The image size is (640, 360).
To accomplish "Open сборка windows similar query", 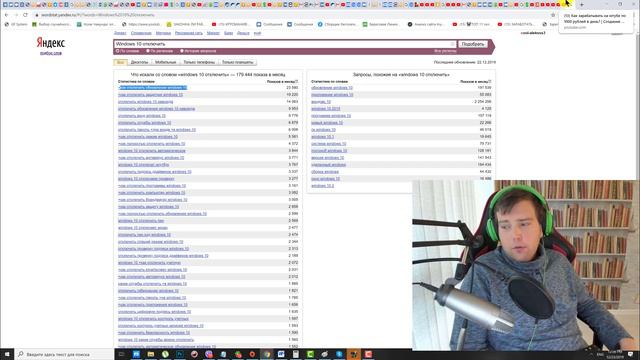I will point(325,172).
